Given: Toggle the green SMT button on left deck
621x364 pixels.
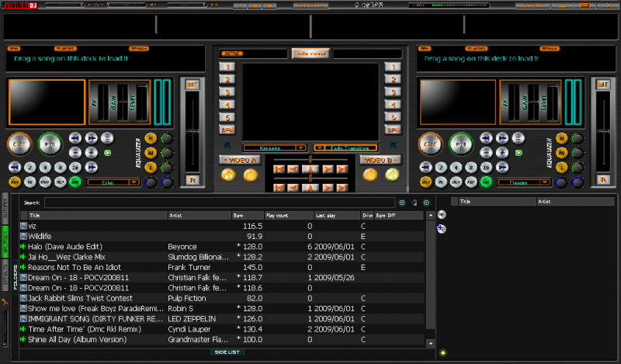Looking at the screenshot, I should click(x=75, y=182).
